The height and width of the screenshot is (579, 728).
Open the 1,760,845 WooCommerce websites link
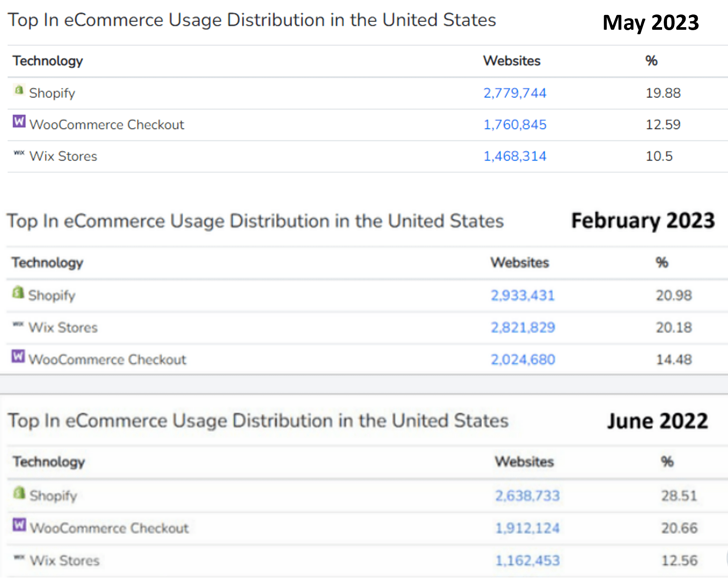pyautogui.click(x=515, y=125)
